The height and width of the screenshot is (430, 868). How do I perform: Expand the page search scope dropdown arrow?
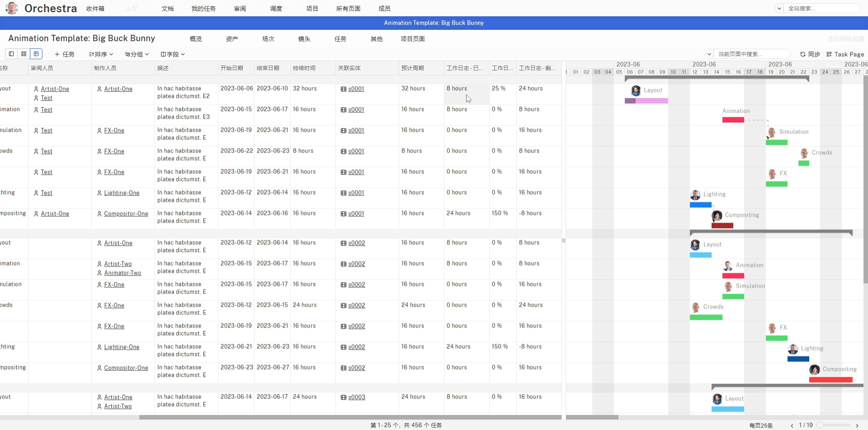pyautogui.click(x=709, y=54)
